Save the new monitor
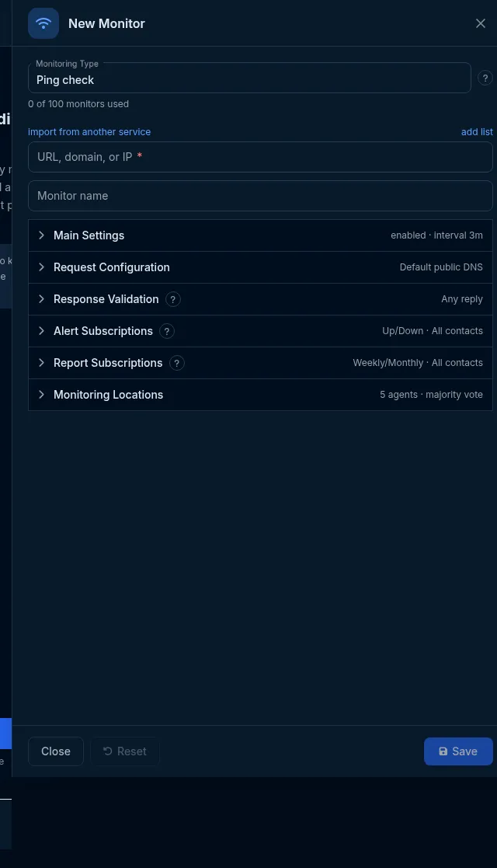 click(x=458, y=751)
